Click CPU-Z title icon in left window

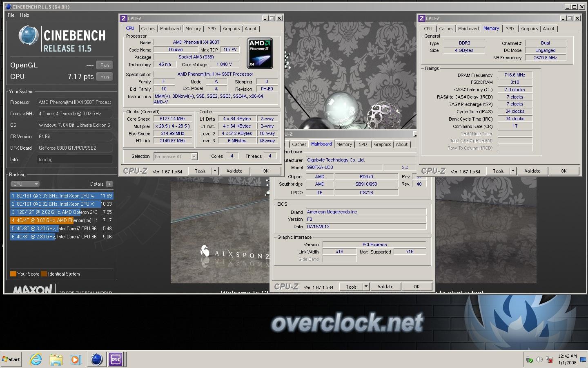coord(124,18)
